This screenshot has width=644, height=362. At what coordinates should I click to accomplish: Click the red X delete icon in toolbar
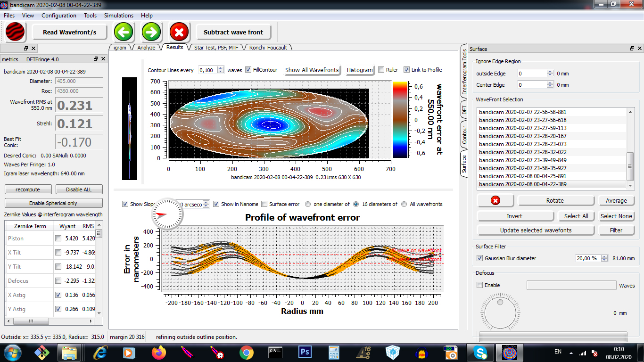click(179, 32)
